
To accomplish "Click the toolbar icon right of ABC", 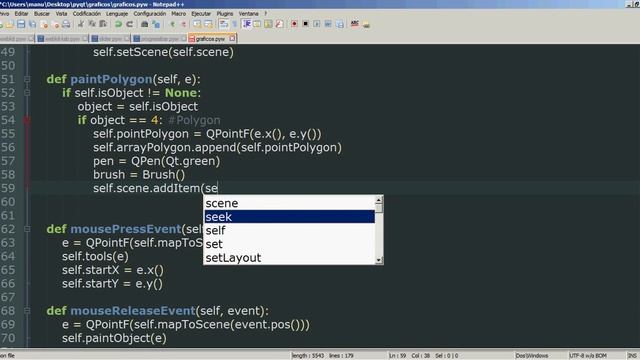I will tap(366, 24).
